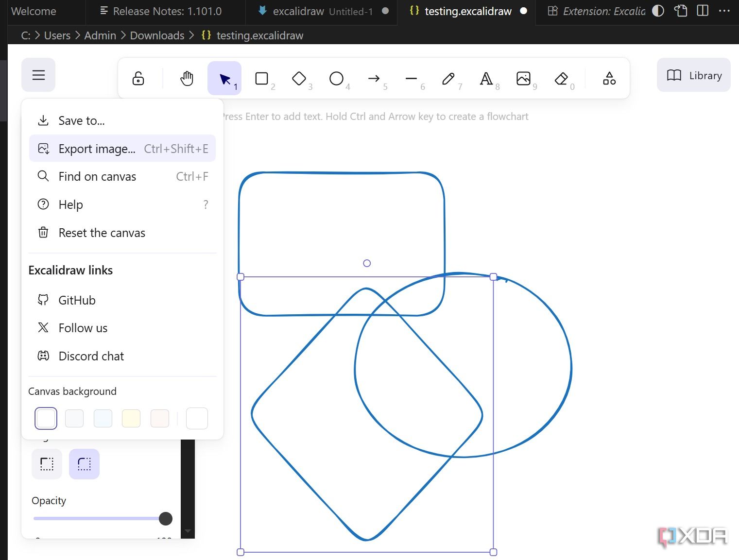The height and width of the screenshot is (560, 739).
Task: Select the Line tool
Action: point(411,78)
